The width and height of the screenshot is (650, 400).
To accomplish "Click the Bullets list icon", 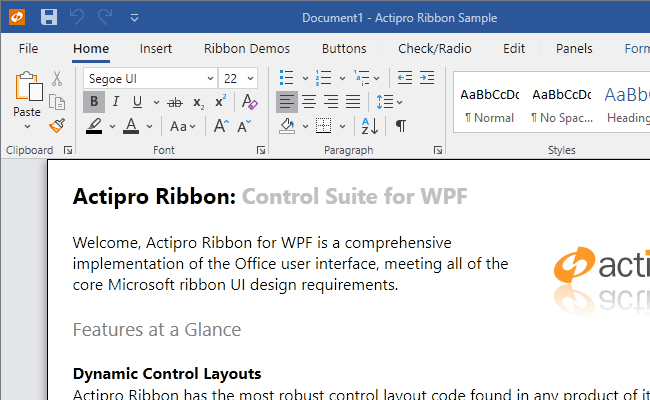I will point(286,78).
